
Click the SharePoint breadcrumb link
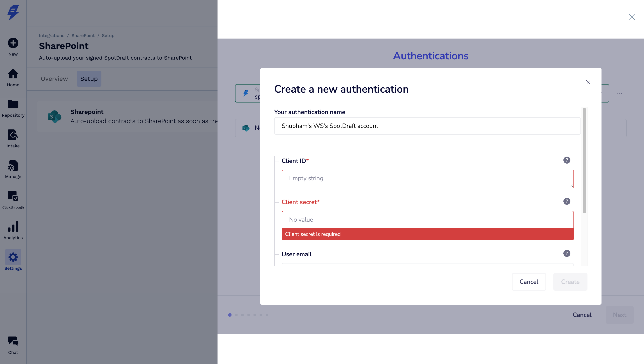click(83, 35)
